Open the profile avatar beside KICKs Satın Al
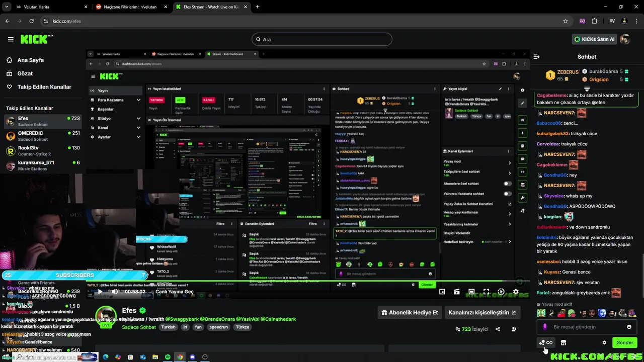644x362 pixels. point(625,39)
